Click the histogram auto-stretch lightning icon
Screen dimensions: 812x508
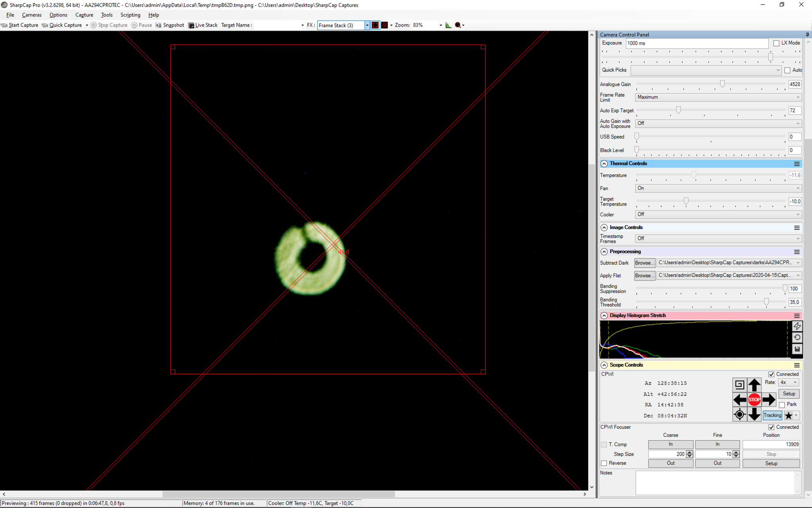pyautogui.click(x=797, y=326)
